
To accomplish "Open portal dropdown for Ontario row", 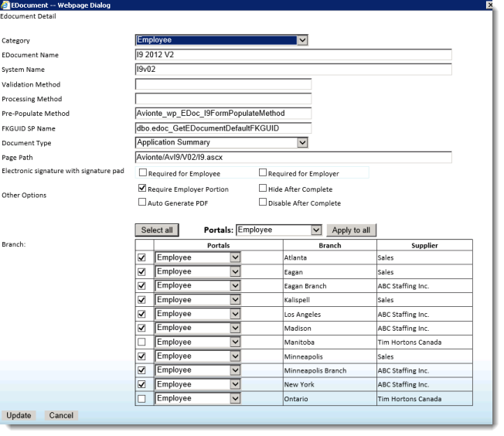I will coord(198,398).
